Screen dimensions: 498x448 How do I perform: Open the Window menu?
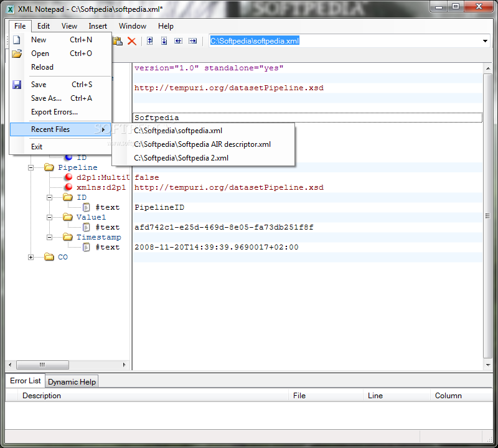pyautogui.click(x=133, y=26)
